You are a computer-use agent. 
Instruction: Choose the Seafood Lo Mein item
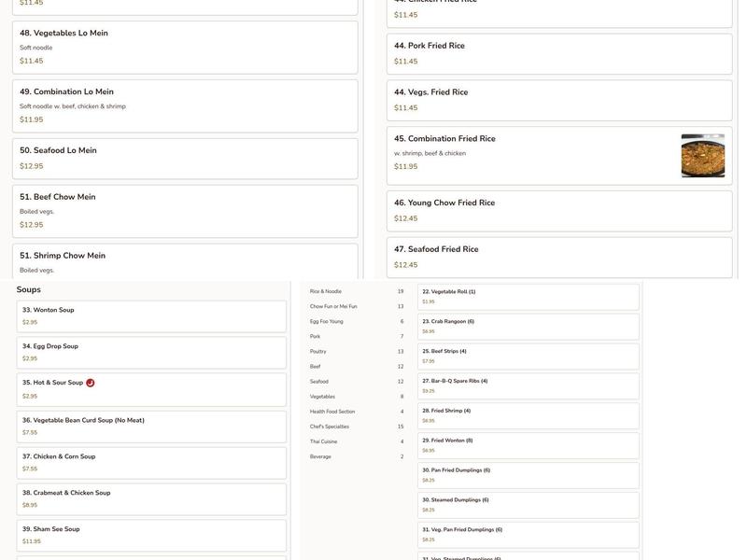[185, 159]
